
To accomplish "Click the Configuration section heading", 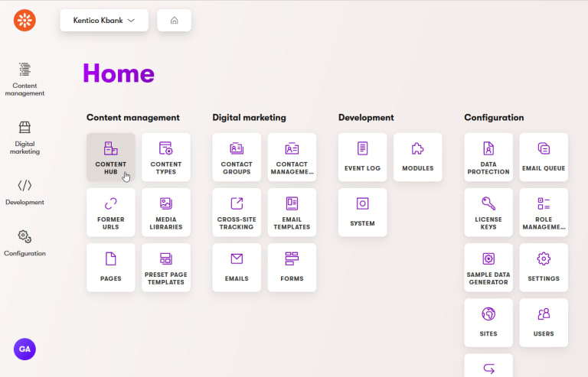I will pos(494,118).
